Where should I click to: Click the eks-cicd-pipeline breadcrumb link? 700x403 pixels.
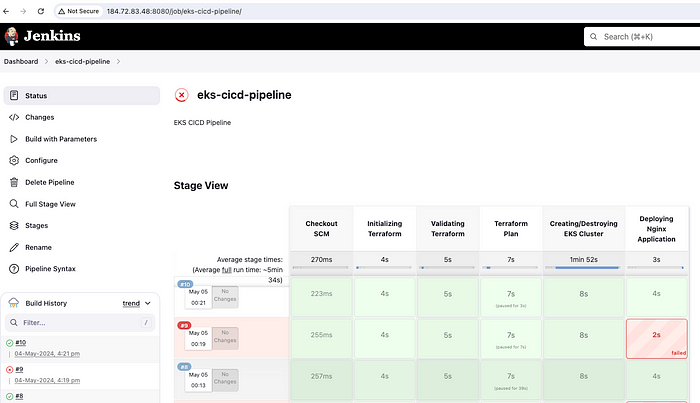[82, 62]
